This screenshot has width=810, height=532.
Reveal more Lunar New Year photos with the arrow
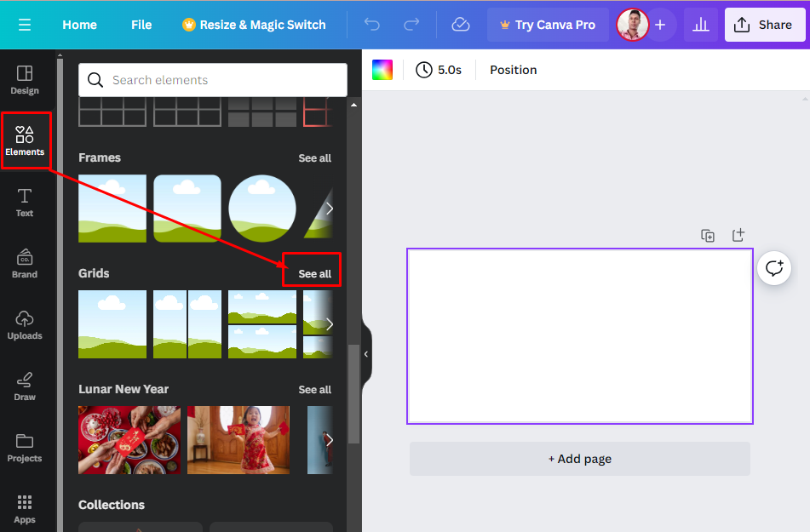329,440
